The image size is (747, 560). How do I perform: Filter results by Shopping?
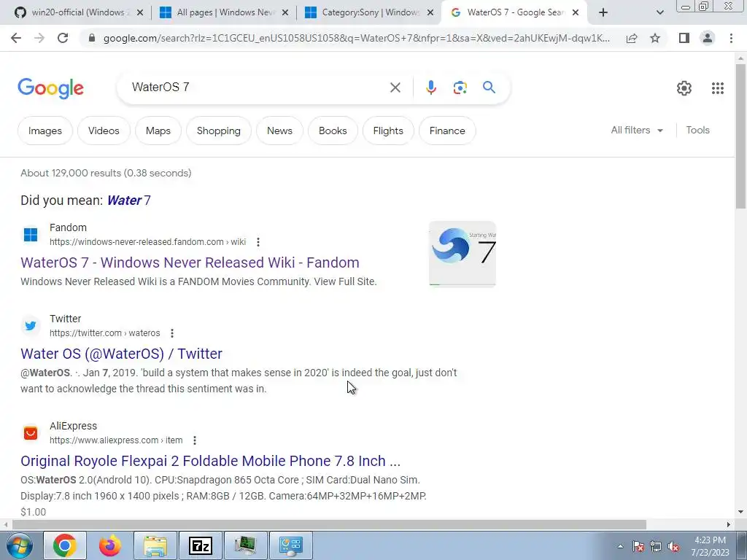219,131
